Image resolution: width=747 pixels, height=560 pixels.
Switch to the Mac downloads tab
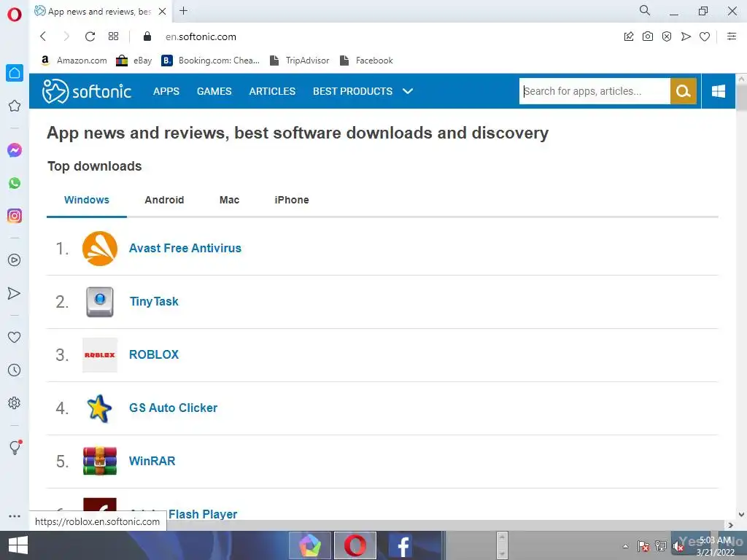click(229, 200)
